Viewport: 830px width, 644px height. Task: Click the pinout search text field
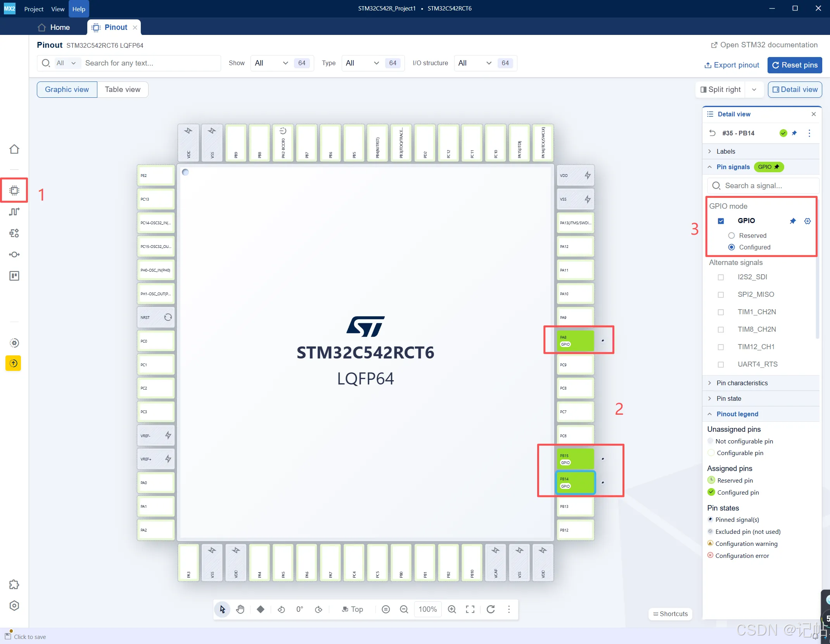(151, 63)
